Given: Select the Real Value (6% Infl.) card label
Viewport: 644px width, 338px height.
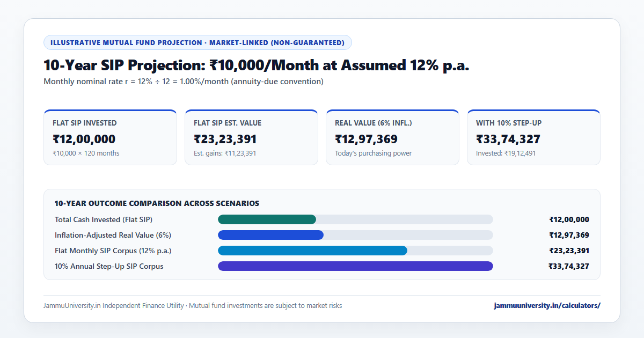Looking at the screenshot, I should click(x=373, y=123).
